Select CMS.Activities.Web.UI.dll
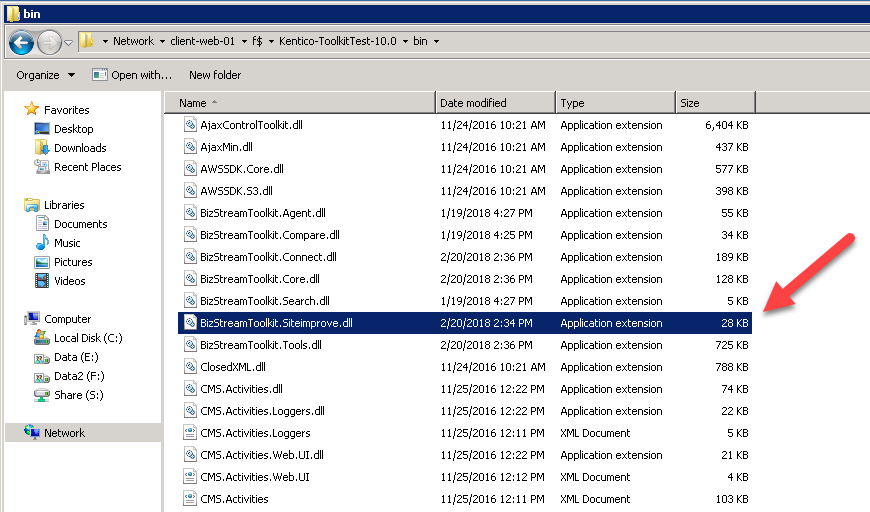The height and width of the screenshot is (512, 870). [x=261, y=455]
